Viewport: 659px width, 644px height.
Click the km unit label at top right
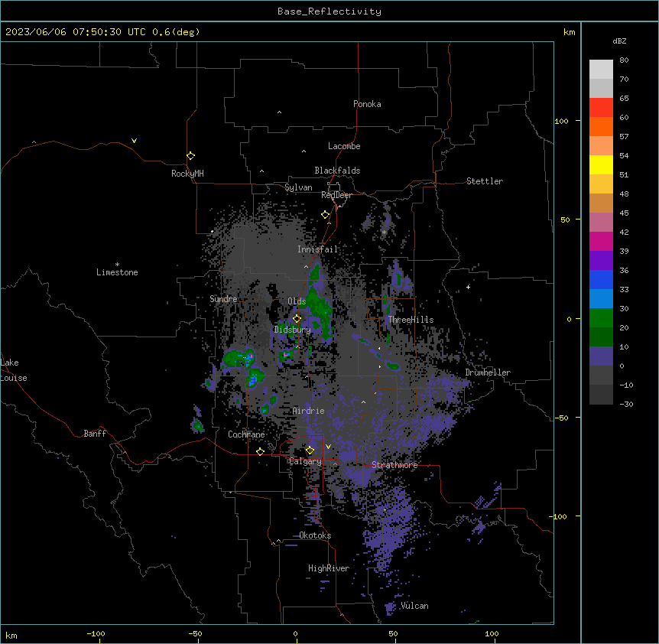[x=569, y=32]
